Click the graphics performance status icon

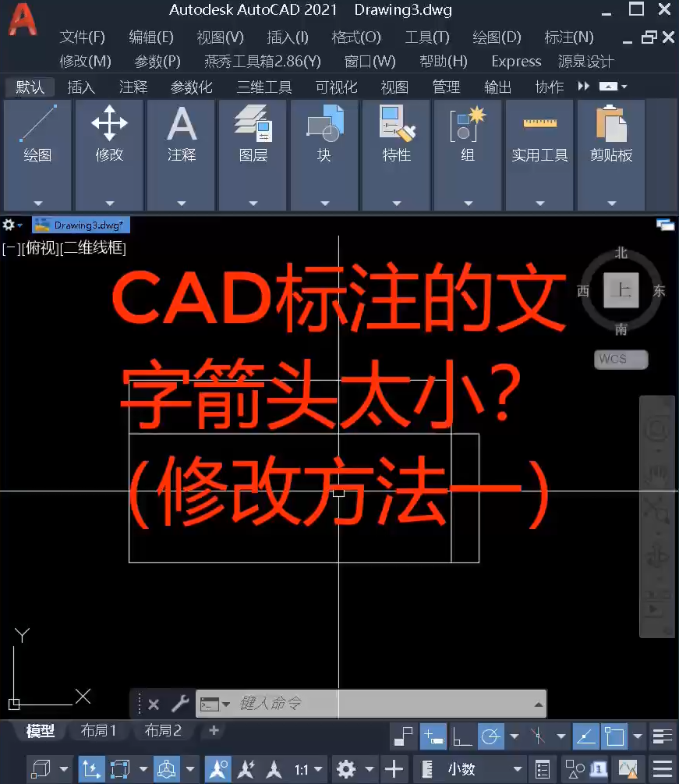628,769
